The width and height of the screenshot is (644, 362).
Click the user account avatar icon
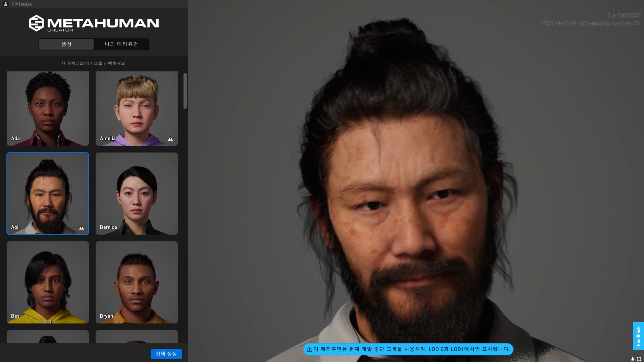point(6,4)
